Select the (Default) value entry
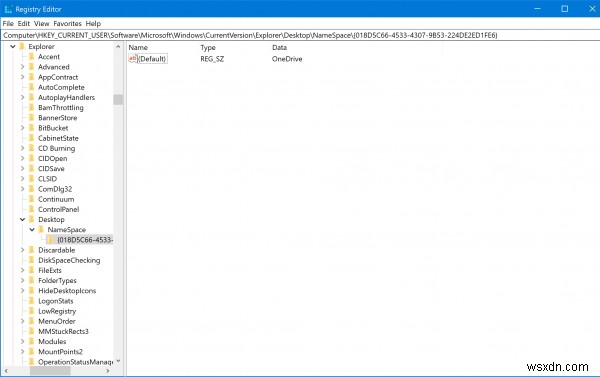Viewport: 600px width, 377px height. point(152,59)
